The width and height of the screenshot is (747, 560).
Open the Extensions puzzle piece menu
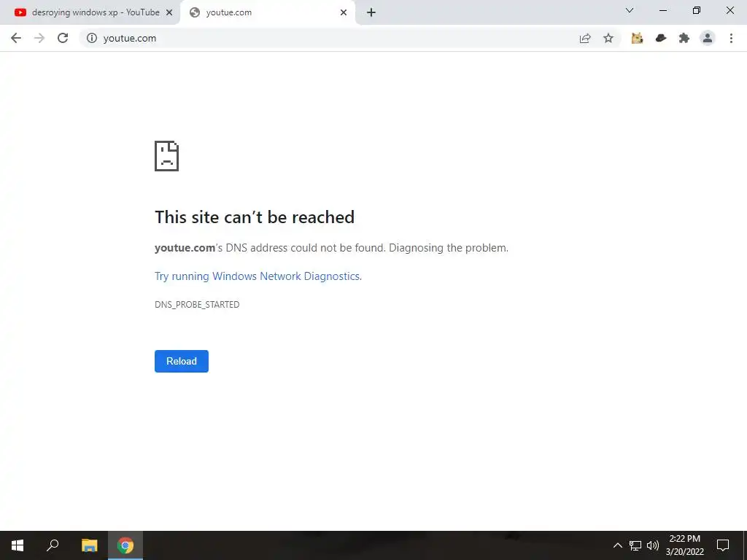point(684,38)
